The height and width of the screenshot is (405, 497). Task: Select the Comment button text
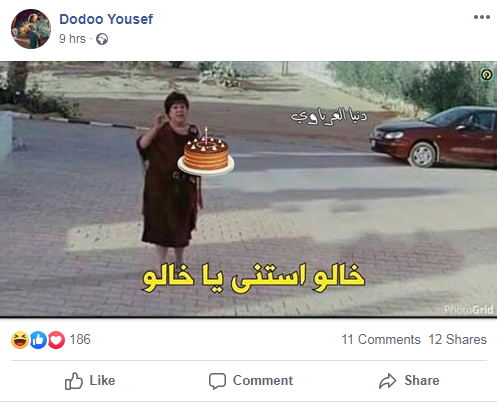263,380
